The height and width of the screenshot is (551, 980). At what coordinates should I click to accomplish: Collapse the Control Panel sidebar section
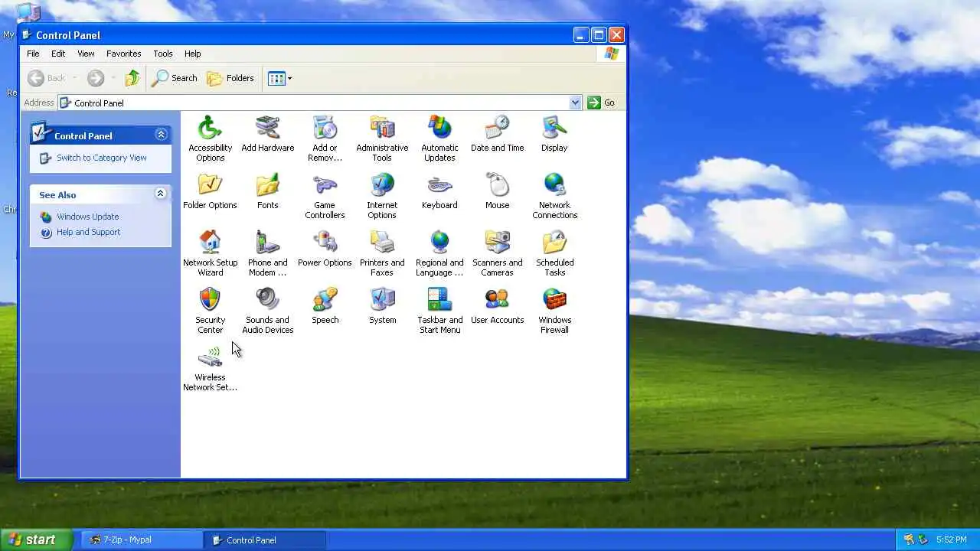tap(161, 135)
